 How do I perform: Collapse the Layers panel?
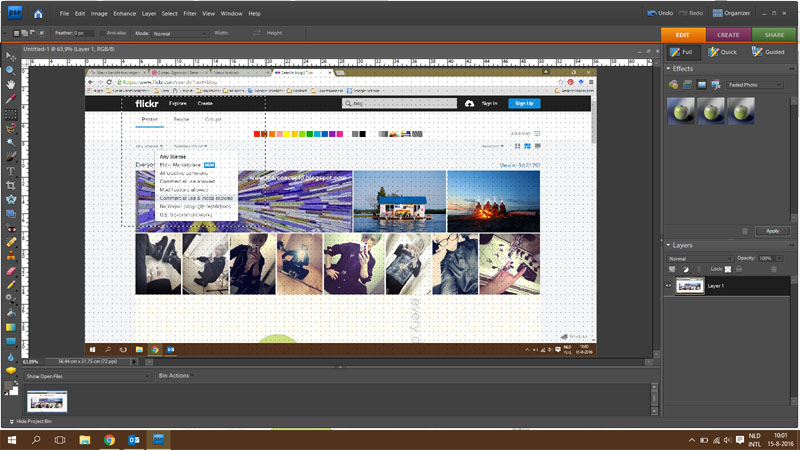[668, 245]
